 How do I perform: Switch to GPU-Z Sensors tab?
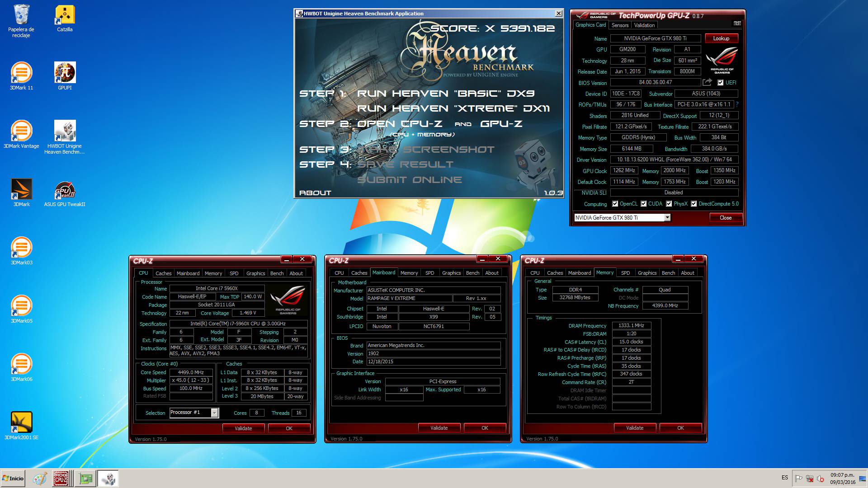click(x=620, y=25)
